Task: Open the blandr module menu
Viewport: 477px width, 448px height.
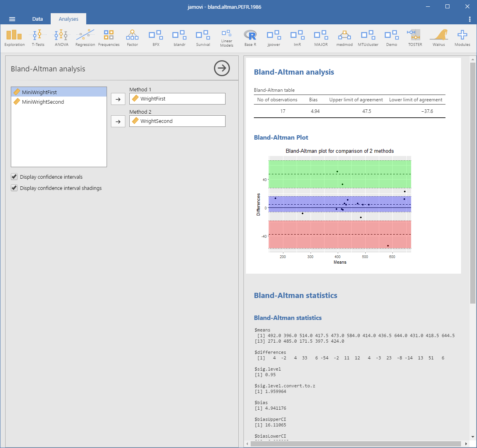Action: 180,38
